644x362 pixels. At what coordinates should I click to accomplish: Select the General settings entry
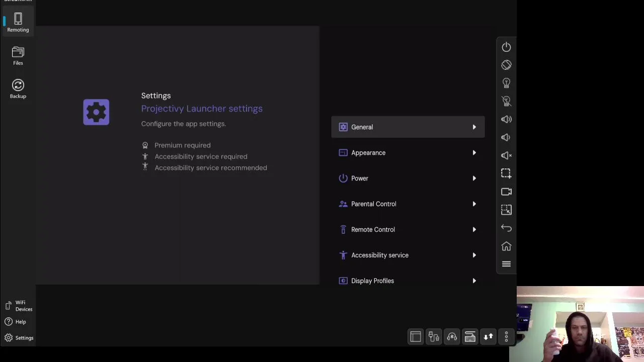(408, 127)
